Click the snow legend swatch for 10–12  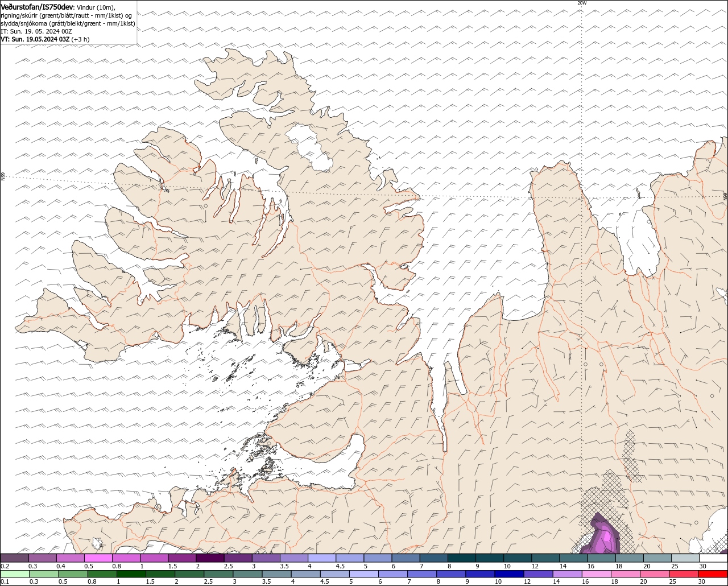(x=517, y=558)
